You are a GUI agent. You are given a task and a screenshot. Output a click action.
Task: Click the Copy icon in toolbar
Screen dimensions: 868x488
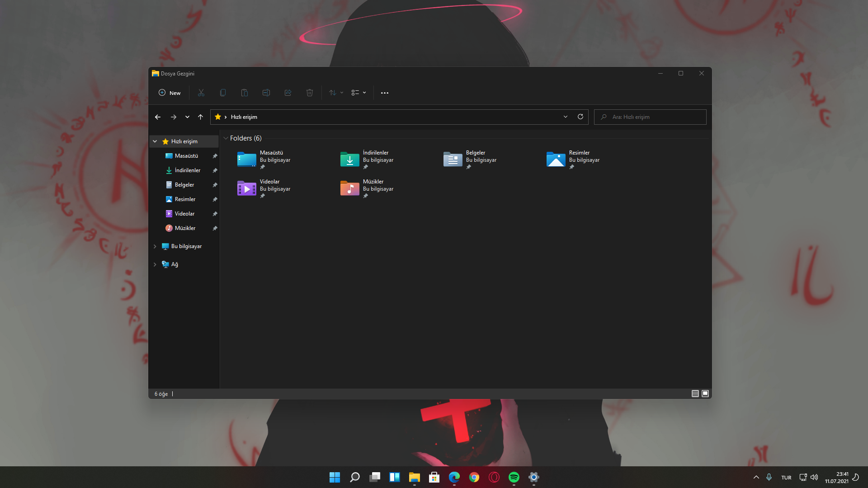(x=223, y=93)
